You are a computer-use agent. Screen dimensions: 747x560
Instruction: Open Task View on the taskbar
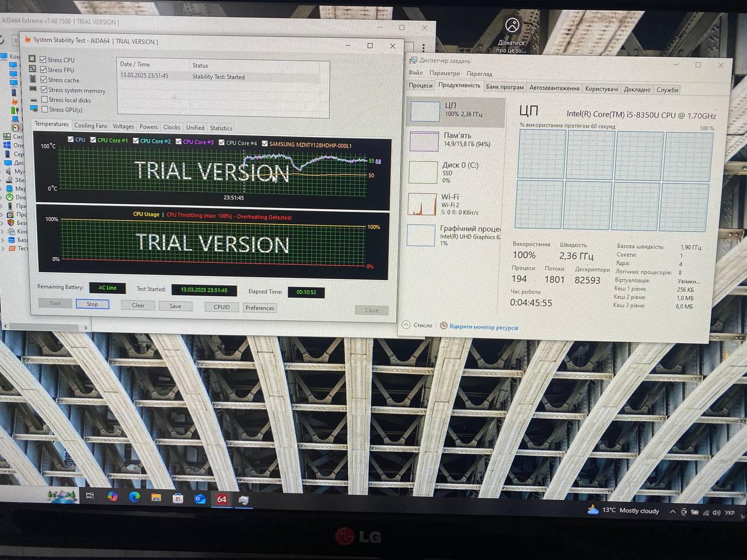[90, 496]
